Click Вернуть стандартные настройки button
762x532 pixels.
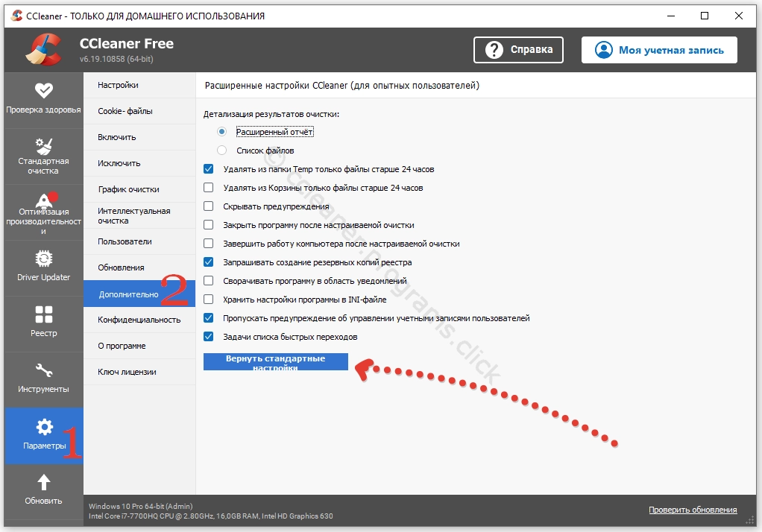point(275,361)
